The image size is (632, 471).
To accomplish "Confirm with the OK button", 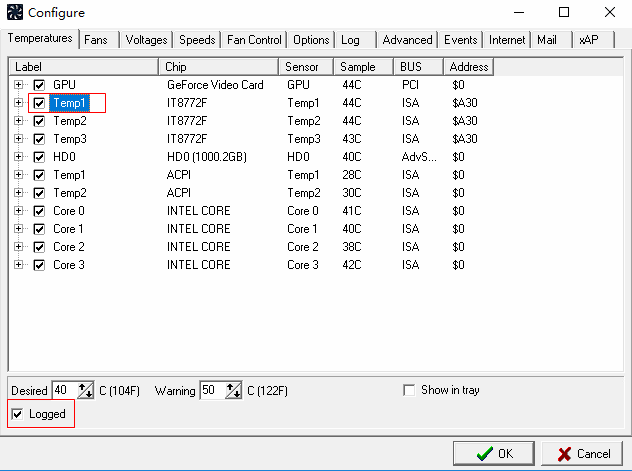I will (x=494, y=454).
